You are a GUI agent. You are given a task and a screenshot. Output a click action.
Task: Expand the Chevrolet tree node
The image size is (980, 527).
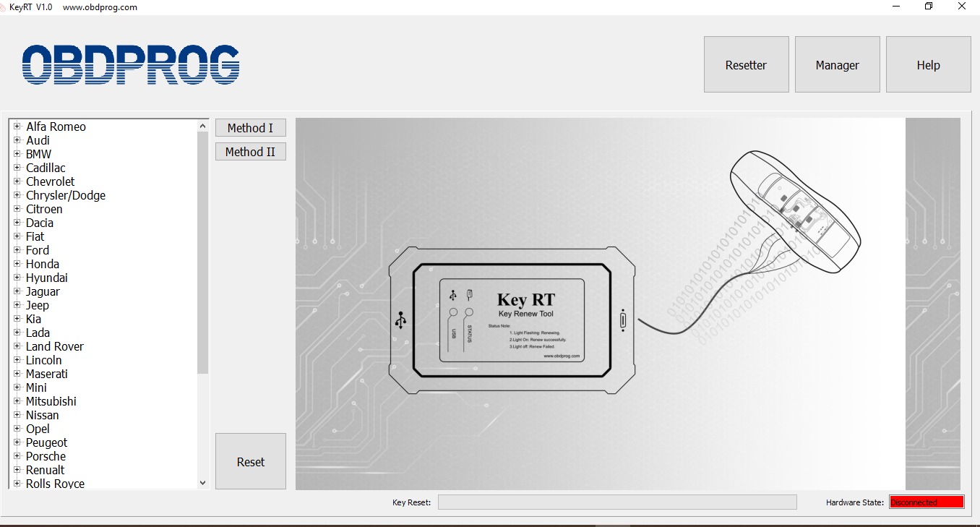pos(17,181)
